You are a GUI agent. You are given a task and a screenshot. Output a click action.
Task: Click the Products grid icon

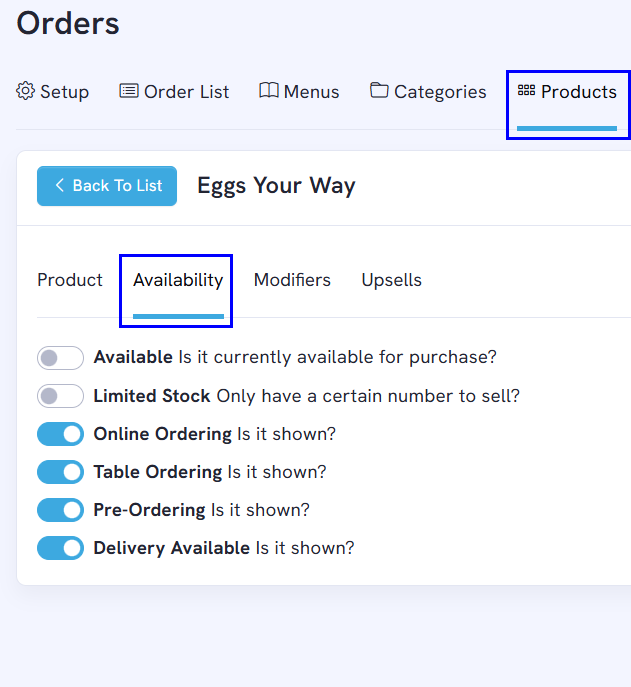(526, 90)
